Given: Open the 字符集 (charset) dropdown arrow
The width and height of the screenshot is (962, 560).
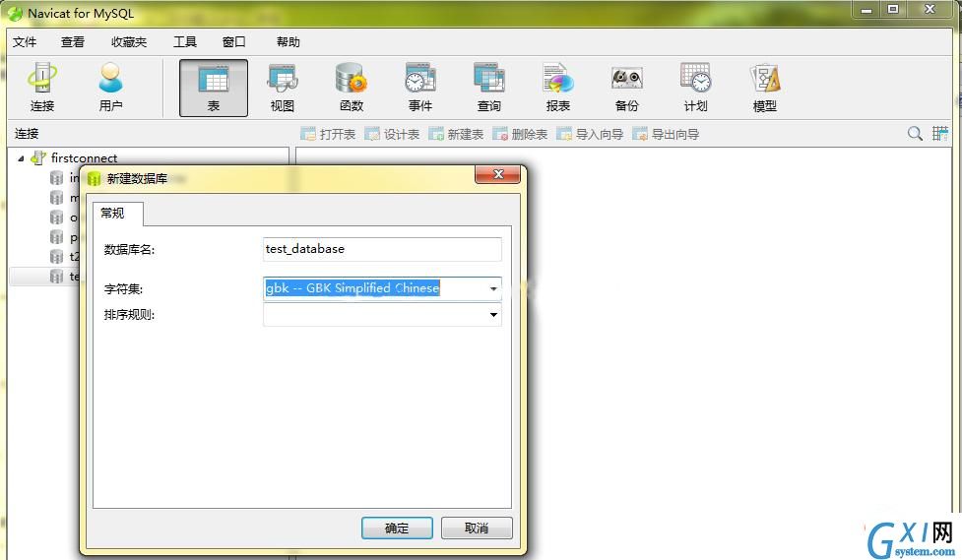Looking at the screenshot, I should 493,288.
